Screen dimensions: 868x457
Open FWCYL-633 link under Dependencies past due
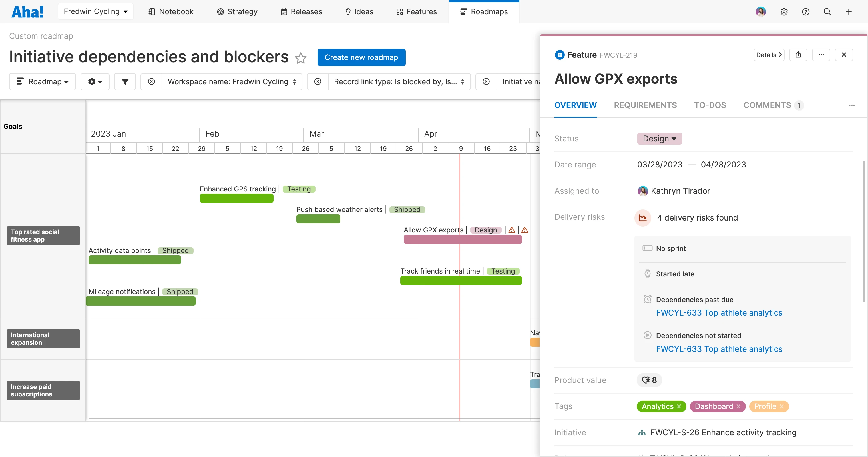[719, 313]
